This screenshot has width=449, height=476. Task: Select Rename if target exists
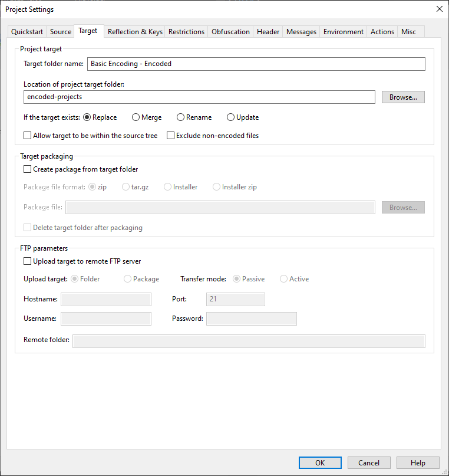click(x=194, y=117)
